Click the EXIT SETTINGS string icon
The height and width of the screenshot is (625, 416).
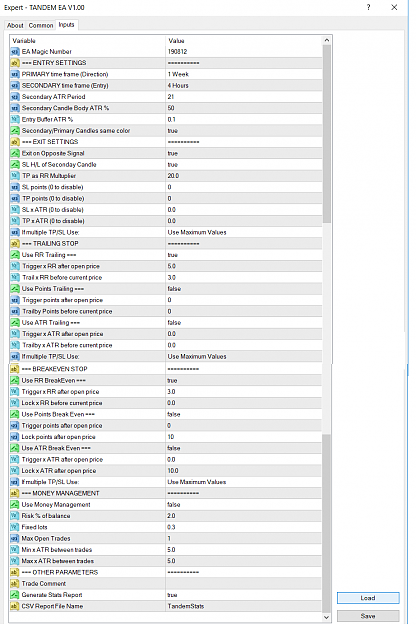(15, 142)
